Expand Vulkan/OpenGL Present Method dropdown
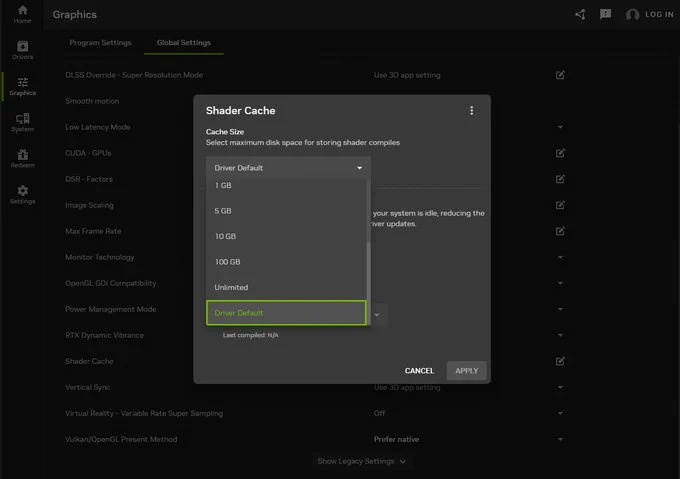 [x=560, y=439]
